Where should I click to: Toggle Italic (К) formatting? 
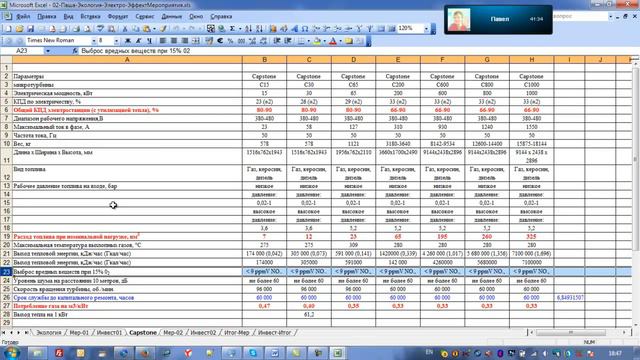138,40
